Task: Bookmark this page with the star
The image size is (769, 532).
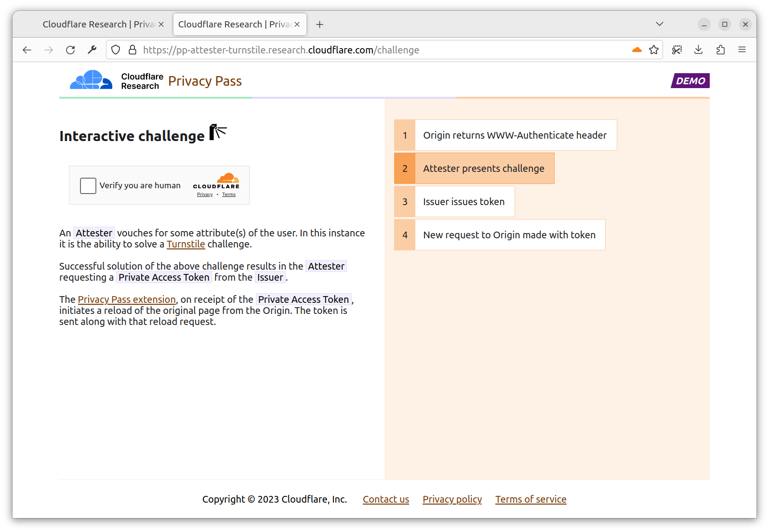Action: click(x=654, y=50)
